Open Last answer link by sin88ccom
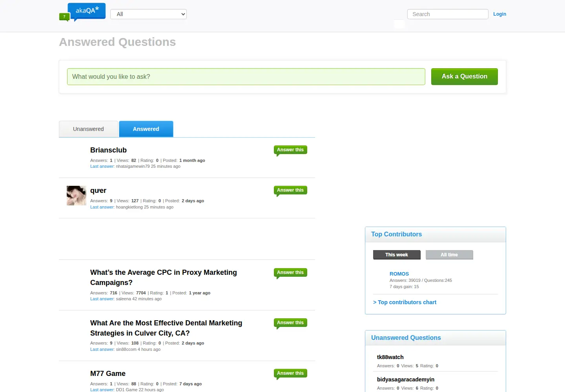565x392 pixels. 102,349
